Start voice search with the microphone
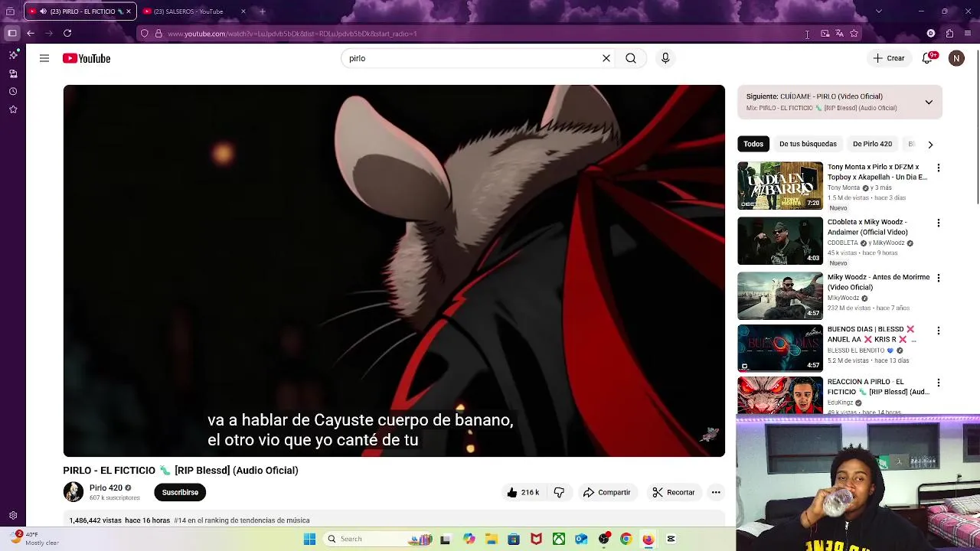Viewport: 980px width, 551px height. pos(665,58)
